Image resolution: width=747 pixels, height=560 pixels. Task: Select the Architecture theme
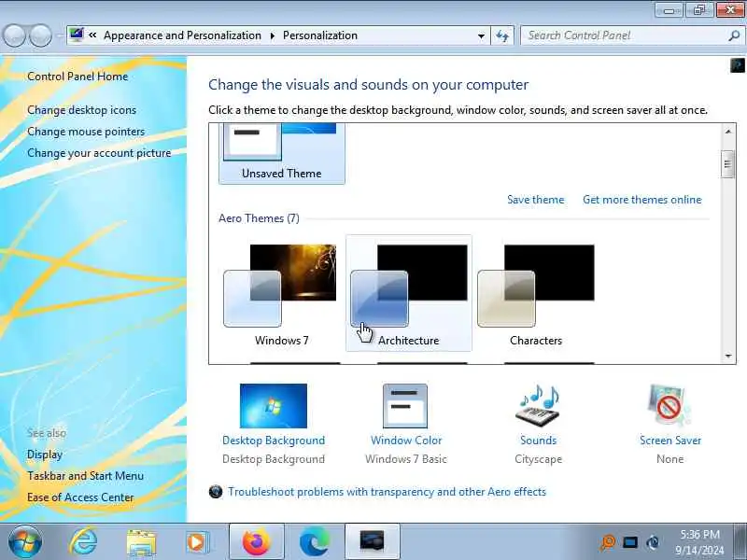409,293
